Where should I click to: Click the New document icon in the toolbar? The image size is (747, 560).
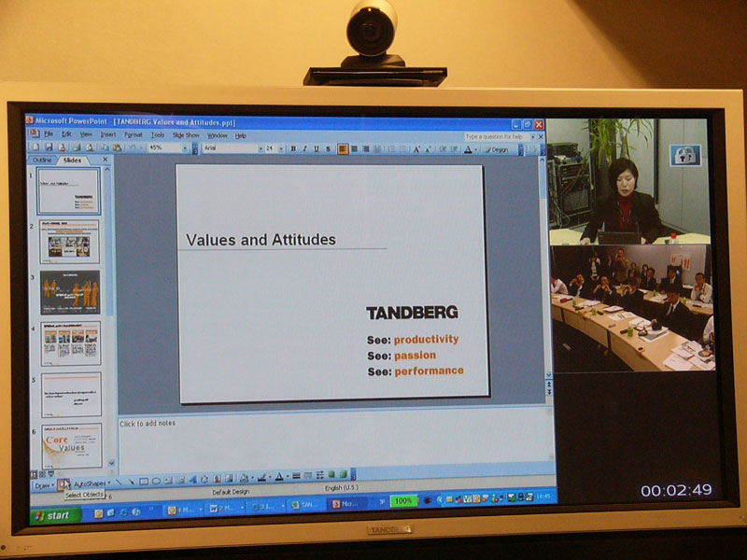click(x=36, y=147)
